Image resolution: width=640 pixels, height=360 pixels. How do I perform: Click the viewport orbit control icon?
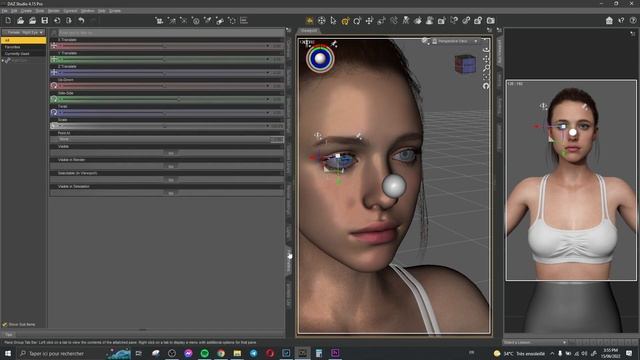486,50
